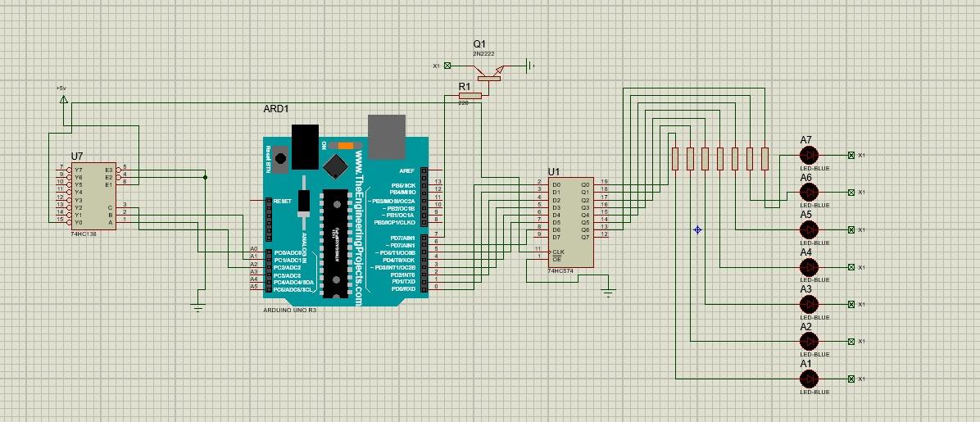Click the ATmega chip on the Arduino
Screen dimensions: 980x422
[336, 244]
